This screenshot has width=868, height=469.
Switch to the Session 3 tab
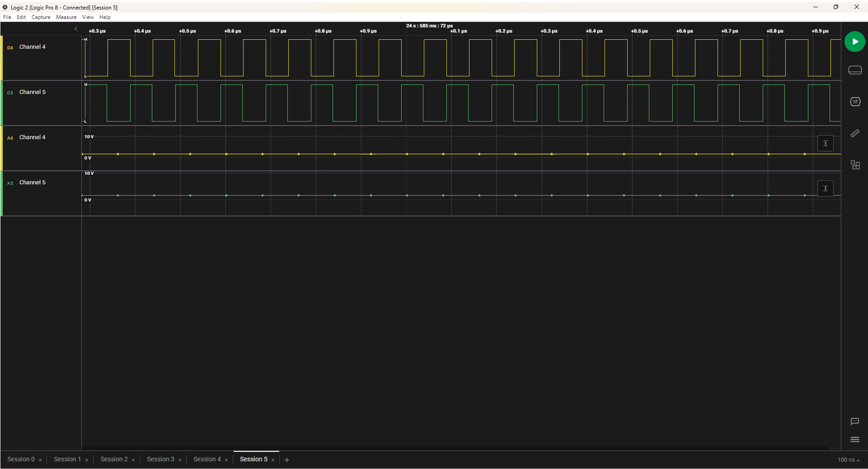tap(160, 459)
